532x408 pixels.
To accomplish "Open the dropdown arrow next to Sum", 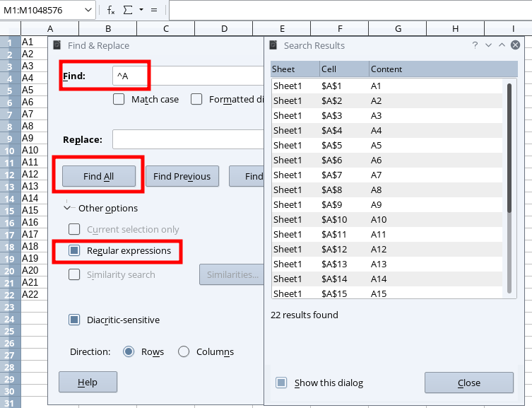I will pos(141,10).
